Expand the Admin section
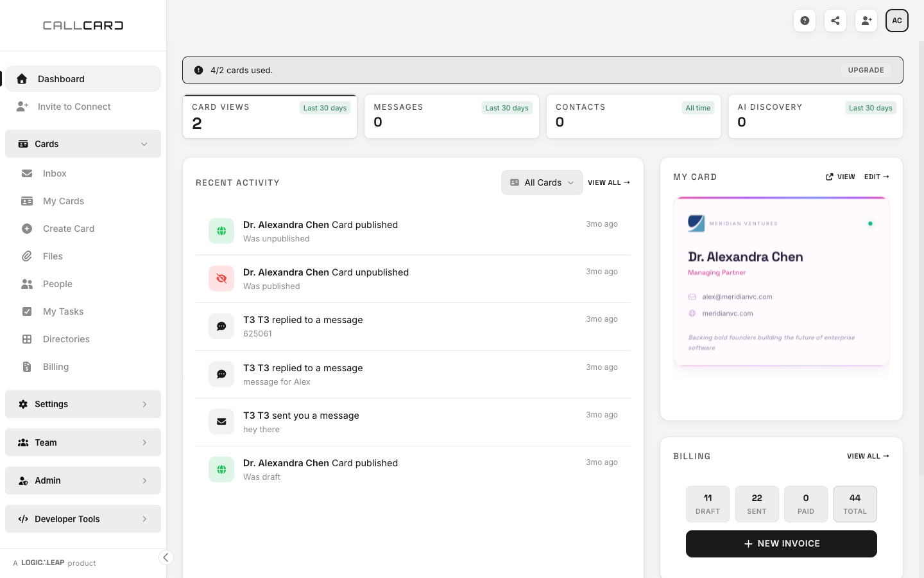Viewport: 924px width, 578px height. (83, 480)
